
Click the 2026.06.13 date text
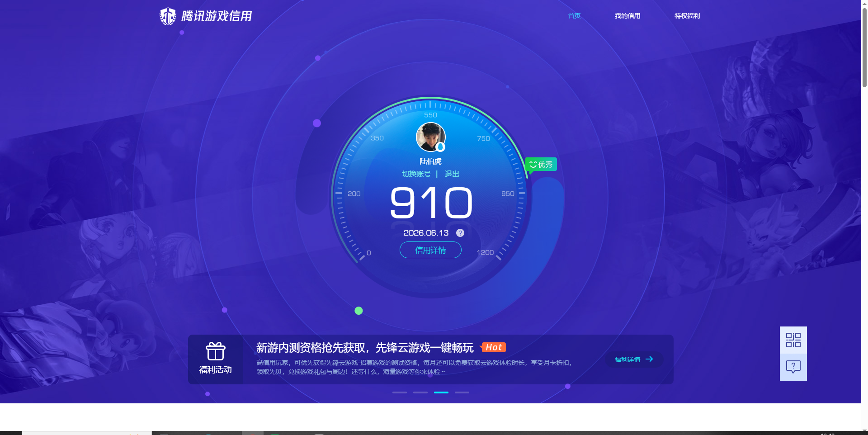click(x=426, y=233)
